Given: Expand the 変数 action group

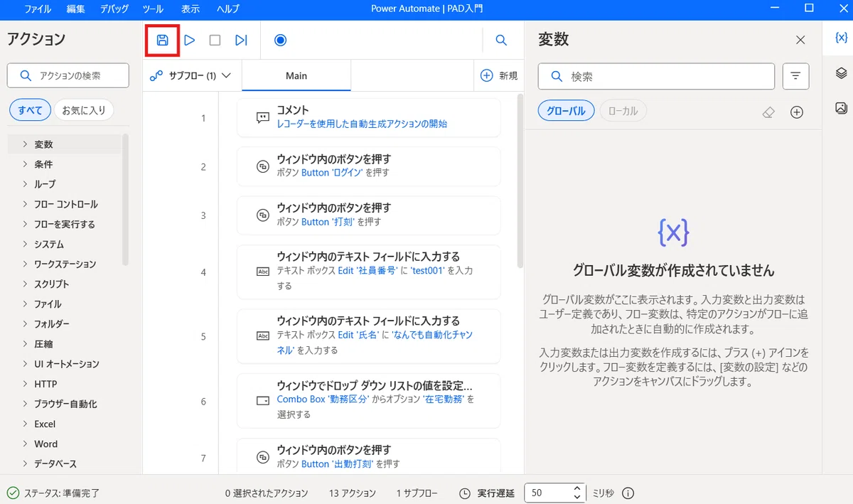Looking at the screenshot, I should (x=25, y=144).
